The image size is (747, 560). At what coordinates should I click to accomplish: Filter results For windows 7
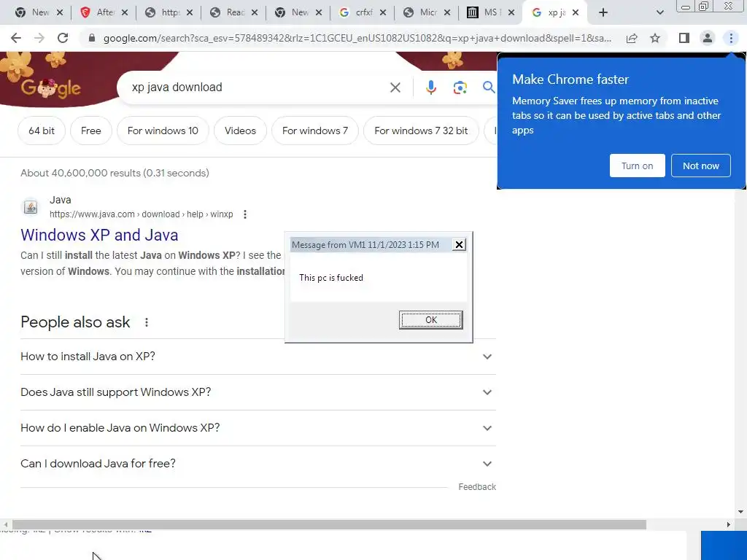tap(315, 131)
